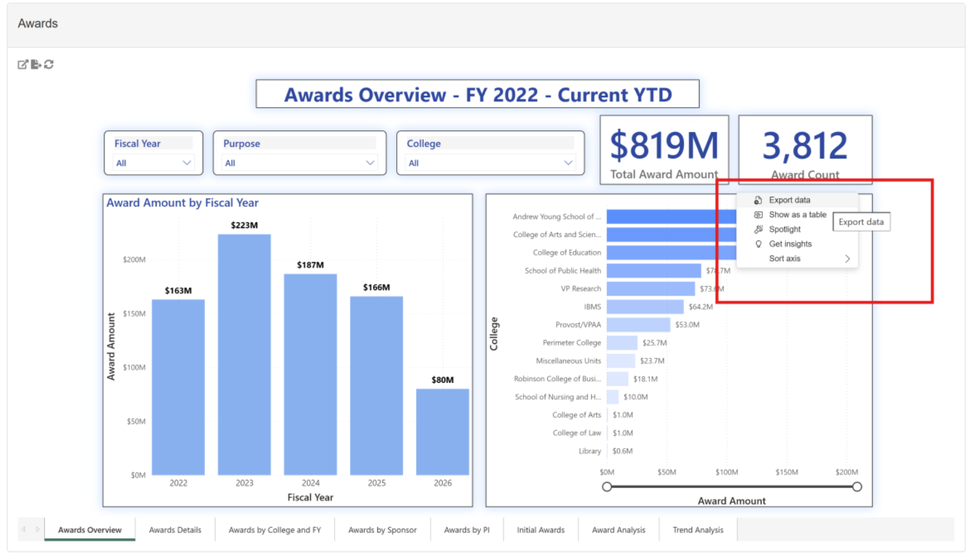Click the Show as a table icon
The width and height of the screenshot is (978, 560).
[758, 215]
